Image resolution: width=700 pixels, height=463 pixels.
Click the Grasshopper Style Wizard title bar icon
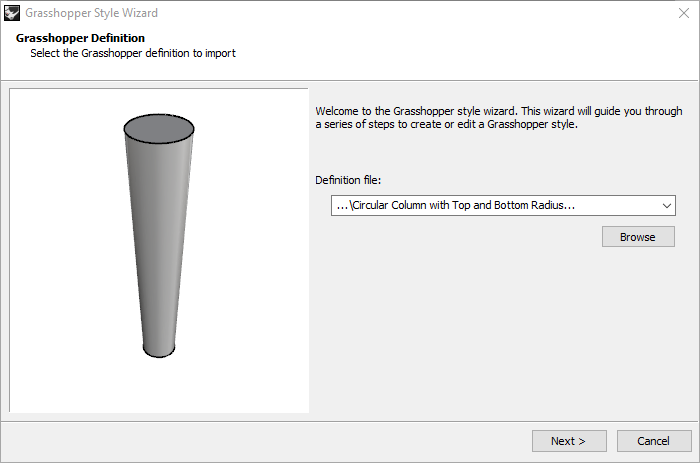tap(13, 13)
